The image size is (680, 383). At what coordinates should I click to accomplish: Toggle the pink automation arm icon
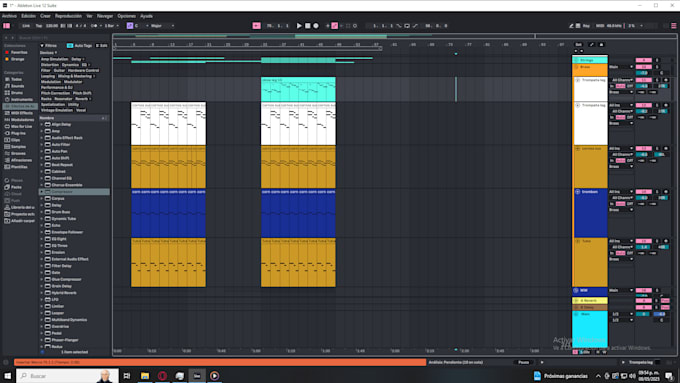334,26
